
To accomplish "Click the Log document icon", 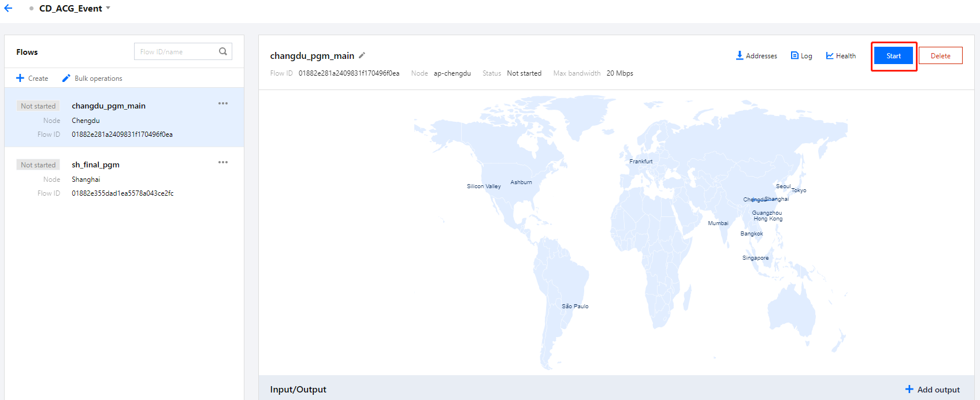I will coord(795,55).
